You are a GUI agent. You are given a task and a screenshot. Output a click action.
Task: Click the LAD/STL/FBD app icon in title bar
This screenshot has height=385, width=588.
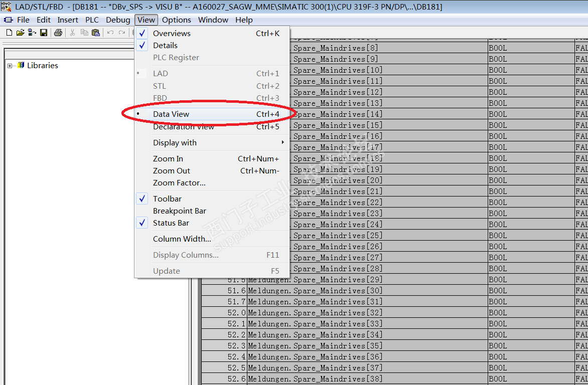[x=7, y=7]
